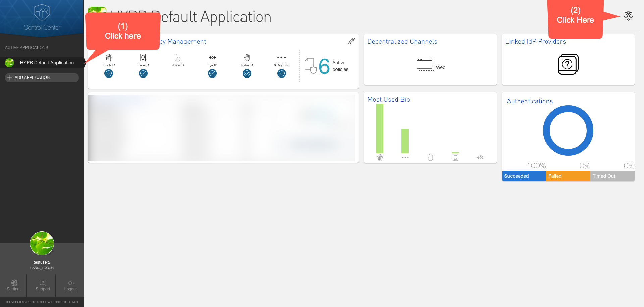644x307 pixels.
Task: Open Support in the sidebar footer
Action: click(x=43, y=286)
